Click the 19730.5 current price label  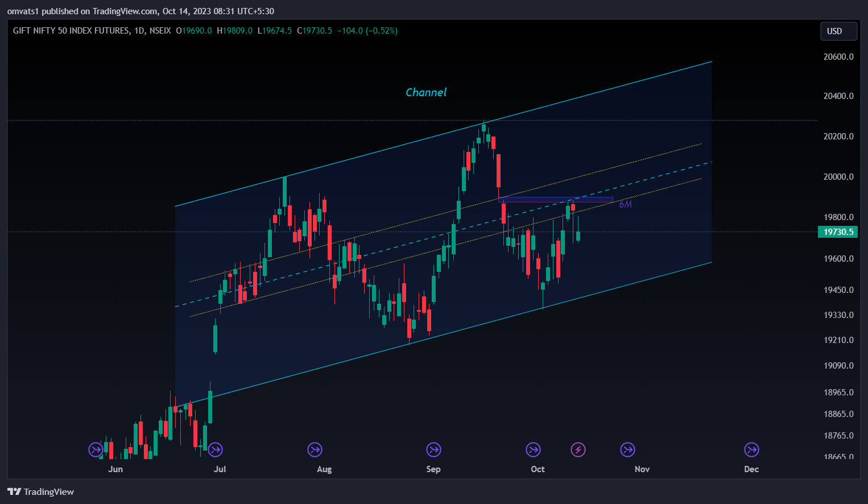coord(837,232)
